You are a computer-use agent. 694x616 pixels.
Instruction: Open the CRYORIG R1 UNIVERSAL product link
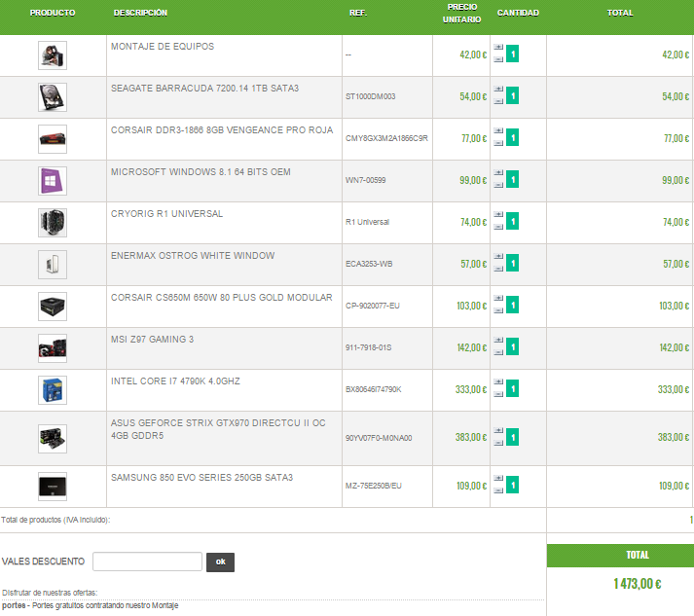(x=166, y=214)
